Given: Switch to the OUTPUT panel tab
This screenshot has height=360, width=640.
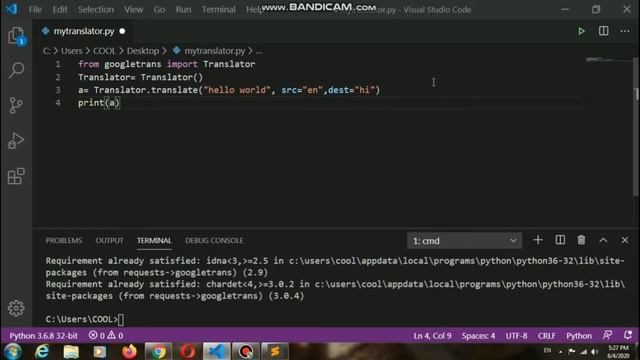Looking at the screenshot, I should [109, 240].
